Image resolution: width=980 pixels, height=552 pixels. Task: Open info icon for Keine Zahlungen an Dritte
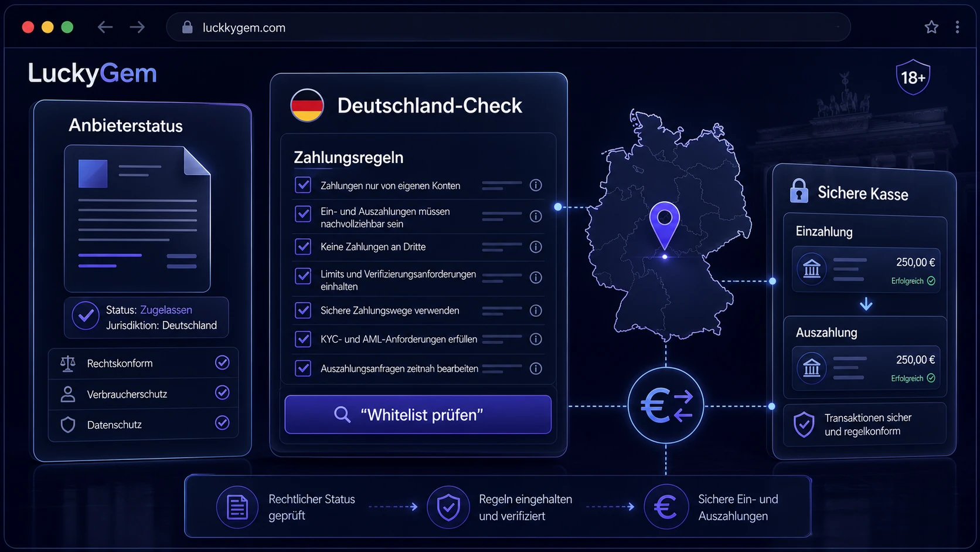tap(536, 247)
